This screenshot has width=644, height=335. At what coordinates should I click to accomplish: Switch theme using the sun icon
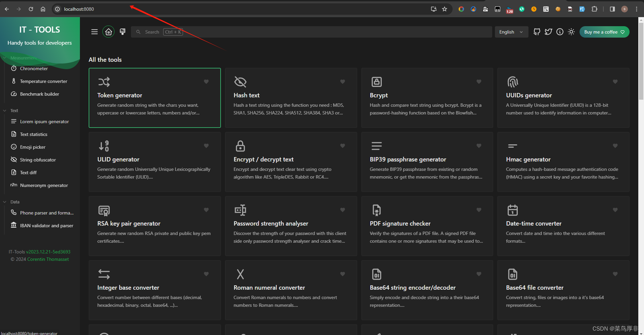(x=571, y=32)
